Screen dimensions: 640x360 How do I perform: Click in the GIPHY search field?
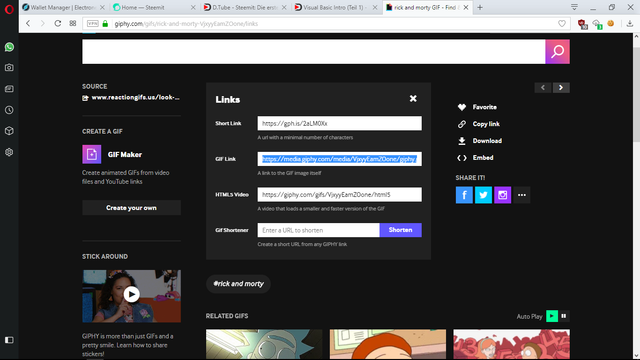tap(313, 51)
